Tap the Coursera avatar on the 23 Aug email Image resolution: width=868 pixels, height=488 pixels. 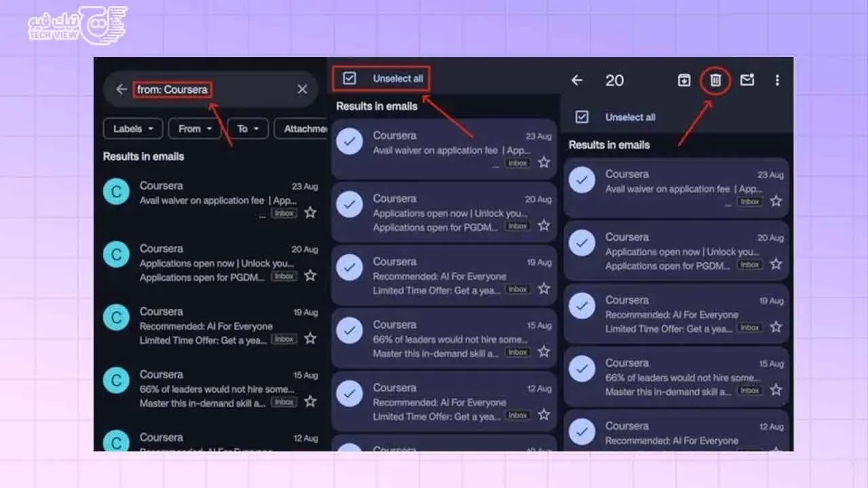[116, 192]
